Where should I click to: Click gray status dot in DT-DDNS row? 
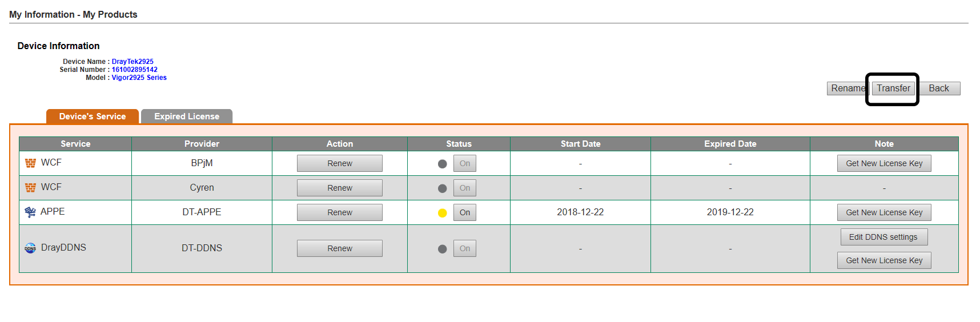442,249
